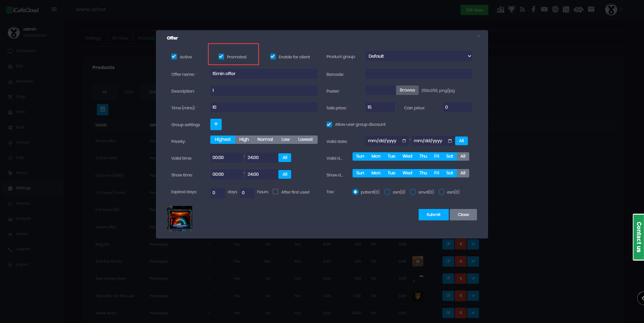Click the mail envelope icon in the header
This screenshot has width=644, height=323.
tap(591, 9)
